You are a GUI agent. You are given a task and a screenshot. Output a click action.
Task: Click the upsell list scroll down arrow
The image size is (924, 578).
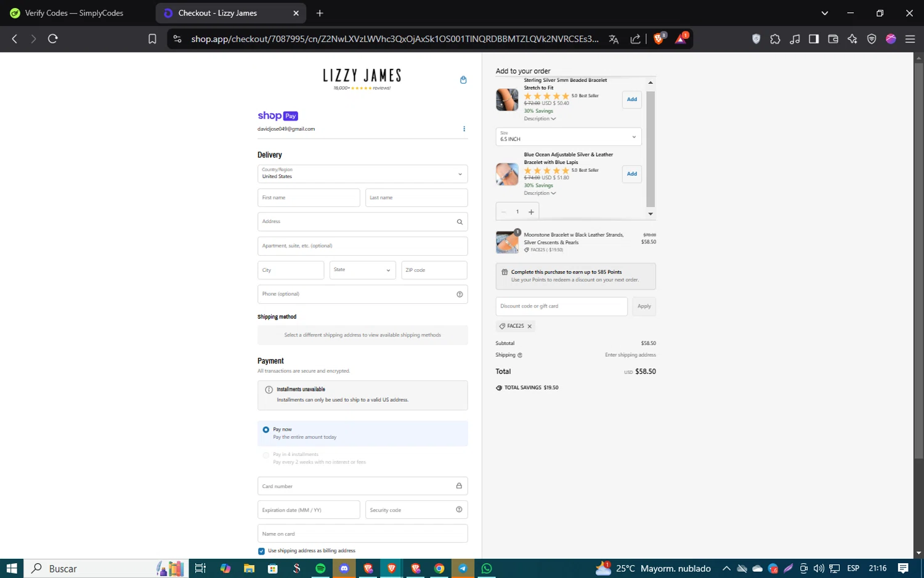tap(650, 214)
